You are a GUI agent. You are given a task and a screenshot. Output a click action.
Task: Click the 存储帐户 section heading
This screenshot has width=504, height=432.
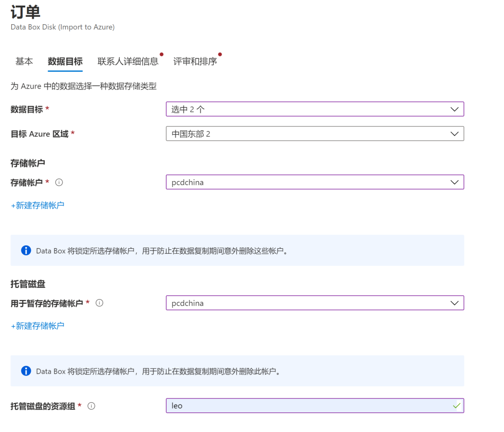(28, 163)
